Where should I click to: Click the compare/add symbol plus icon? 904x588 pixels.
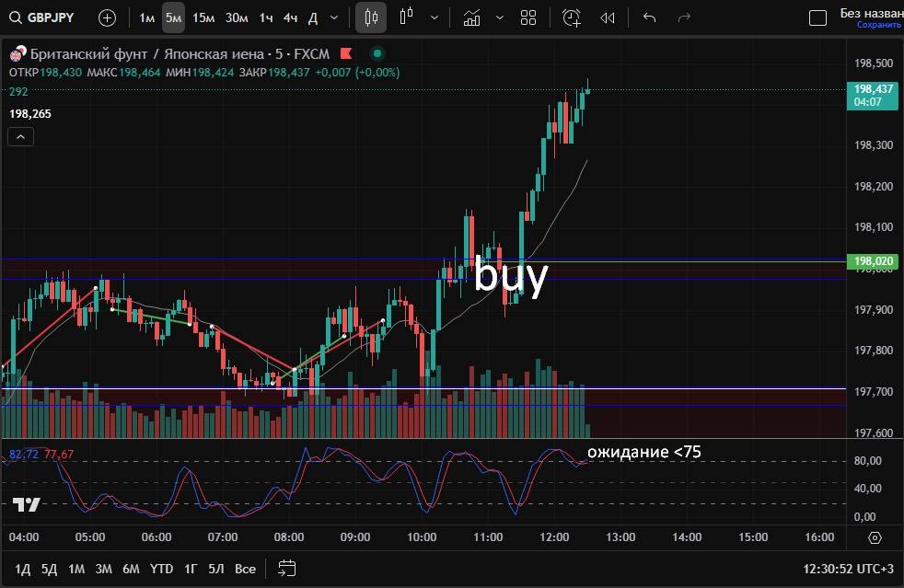click(x=108, y=17)
